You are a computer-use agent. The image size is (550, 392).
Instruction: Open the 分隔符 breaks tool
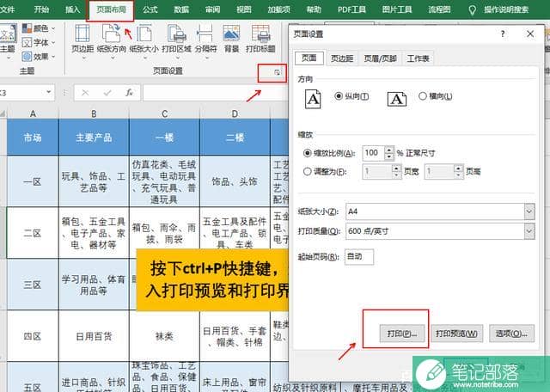(205, 40)
